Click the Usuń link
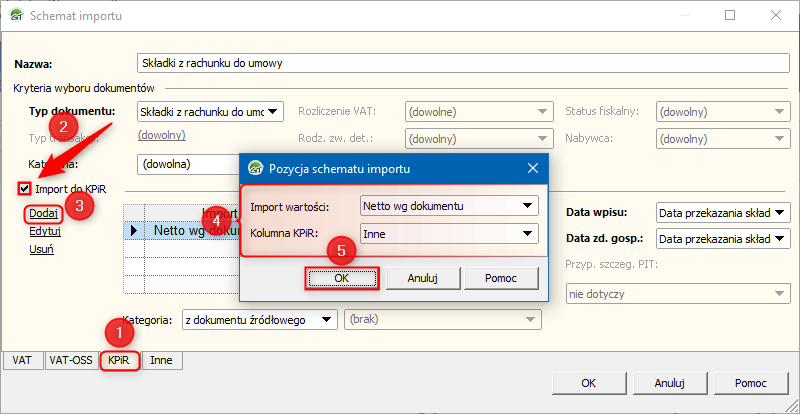 click(41, 249)
